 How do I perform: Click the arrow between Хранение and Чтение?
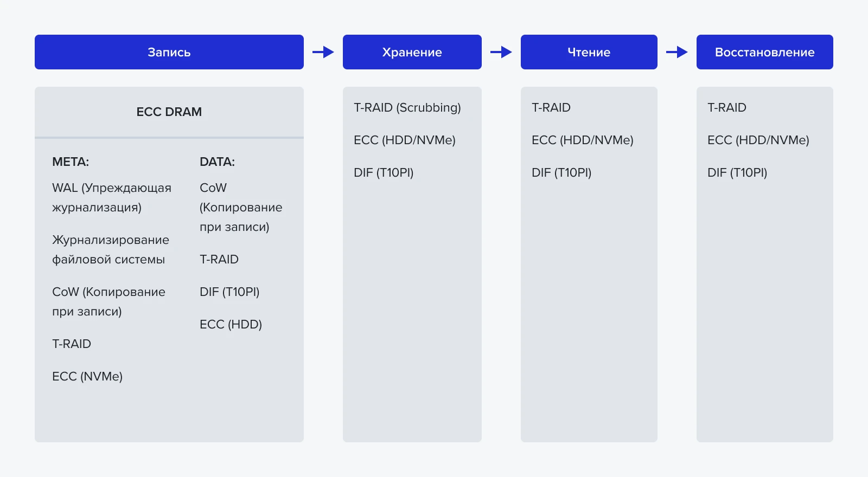tap(501, 52)
